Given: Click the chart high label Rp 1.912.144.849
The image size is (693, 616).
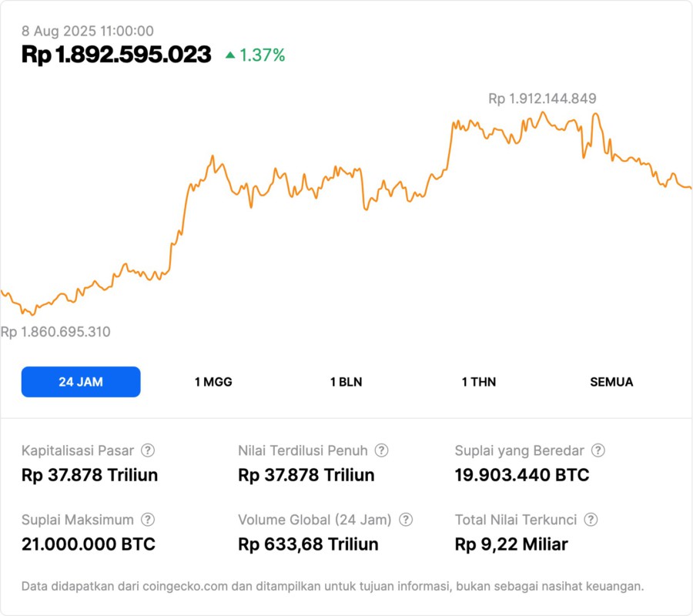Looking at the screenshot, I should [542, 99].
